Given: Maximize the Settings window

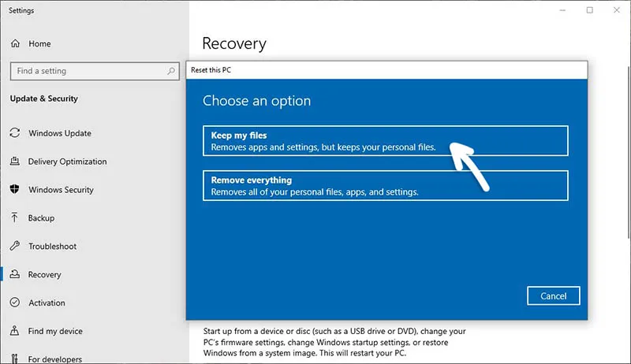Looking at the screenshot, I should pyautogui.click(x=589, y=10).
